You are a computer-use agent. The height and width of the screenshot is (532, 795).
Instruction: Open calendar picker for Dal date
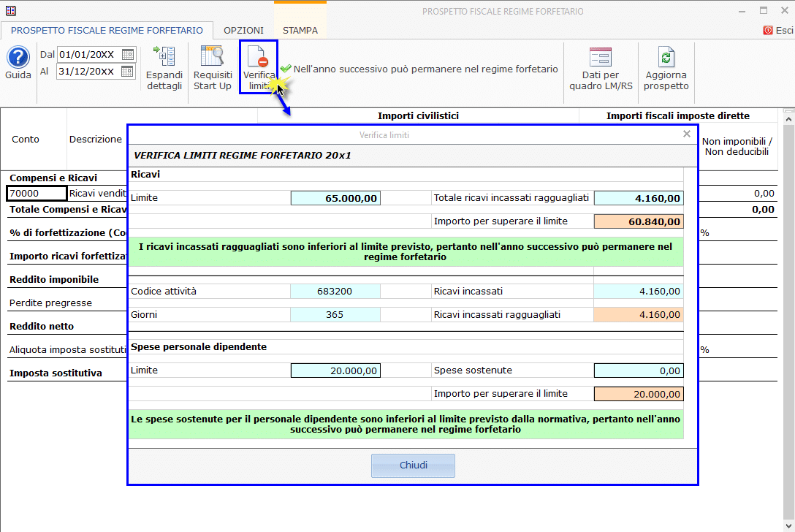tap(128, 54)
